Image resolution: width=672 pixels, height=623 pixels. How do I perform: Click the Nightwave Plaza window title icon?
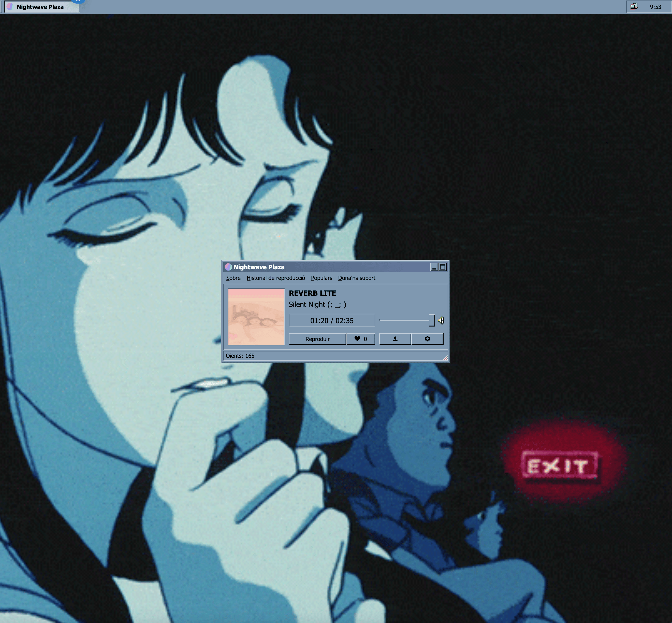228,267
